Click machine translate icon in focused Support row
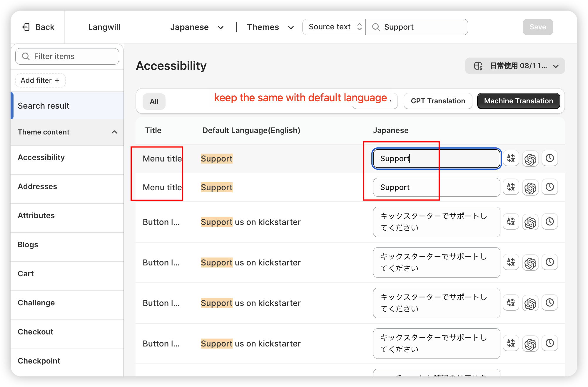Image resolution: width=588 pixels, height=387 pixels. pos(511,159)
